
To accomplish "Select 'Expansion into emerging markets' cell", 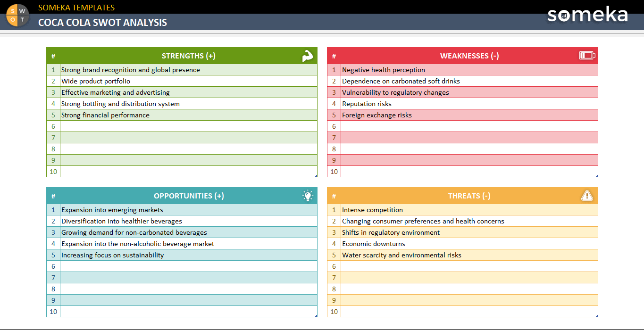I will tap(189, 210).
